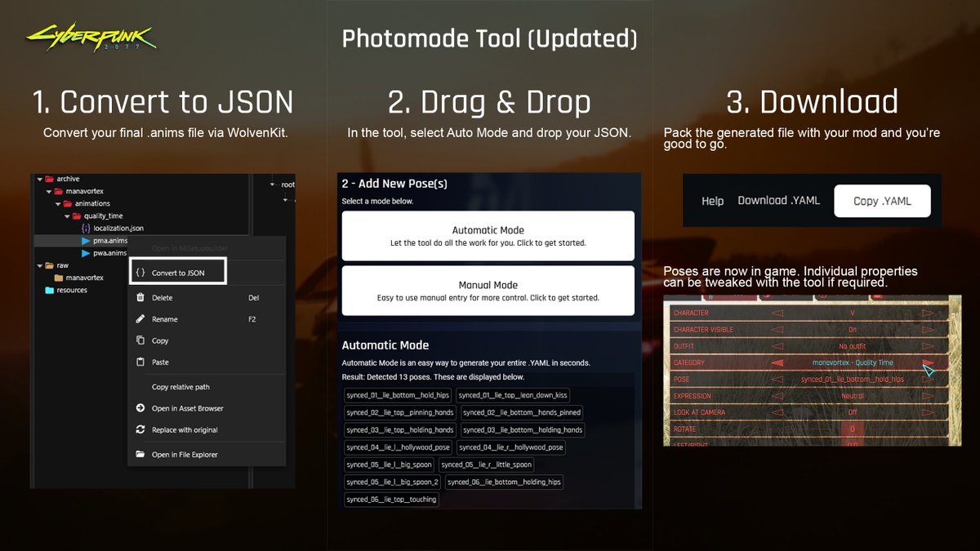This screenshot has height=551, width=980.
Task: Click pose tag synced_06__lie_bottom__holding_hips
Action: pos(505,482)
